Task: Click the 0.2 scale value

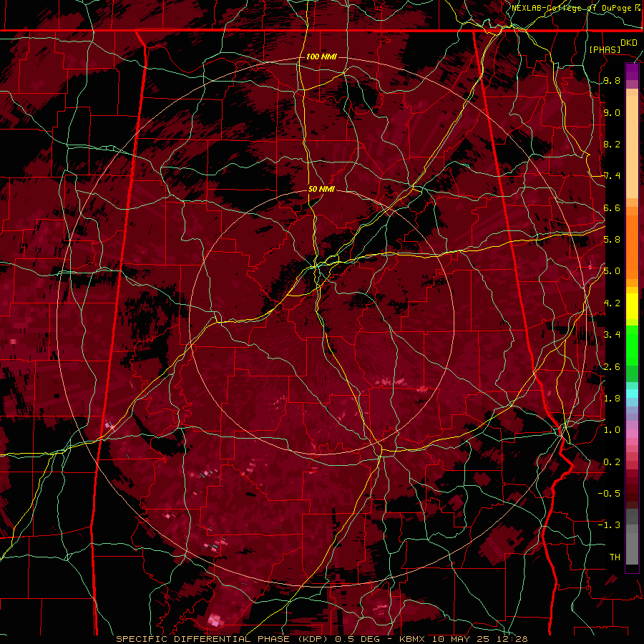Action: coord(612,462)
